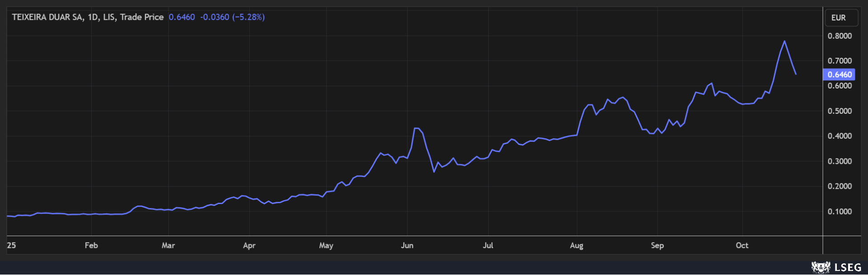Click the Sep label on time axis

(x=657, y=245)
